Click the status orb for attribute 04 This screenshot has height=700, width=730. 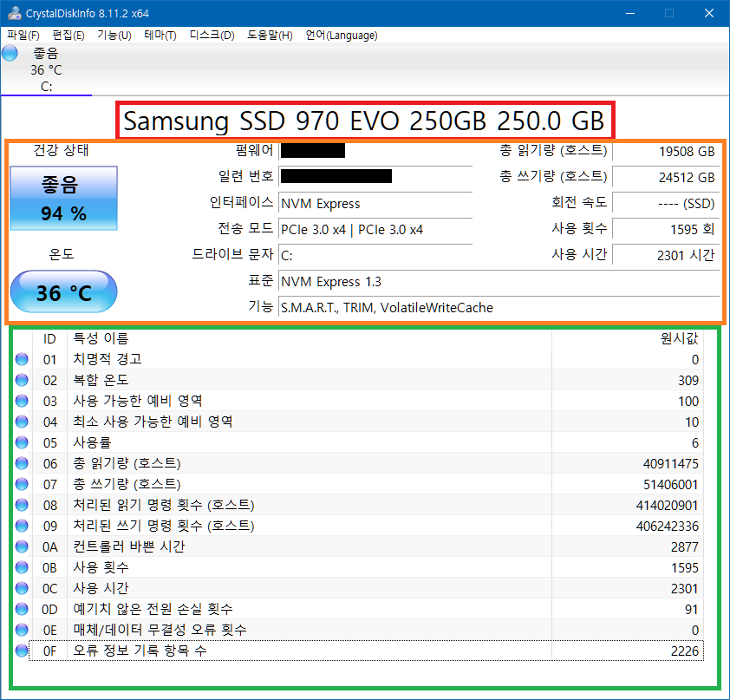(22, 422)
